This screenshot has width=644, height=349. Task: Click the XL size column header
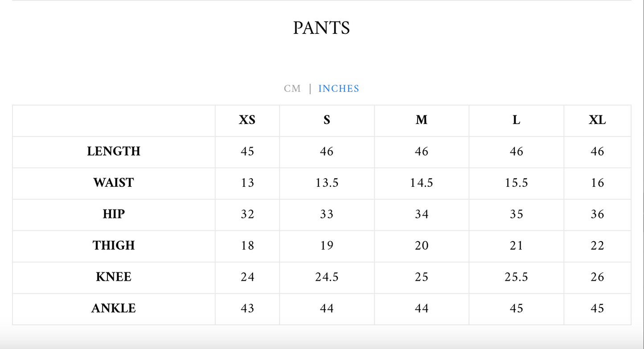pyautogui.click(x=597, y=120)
